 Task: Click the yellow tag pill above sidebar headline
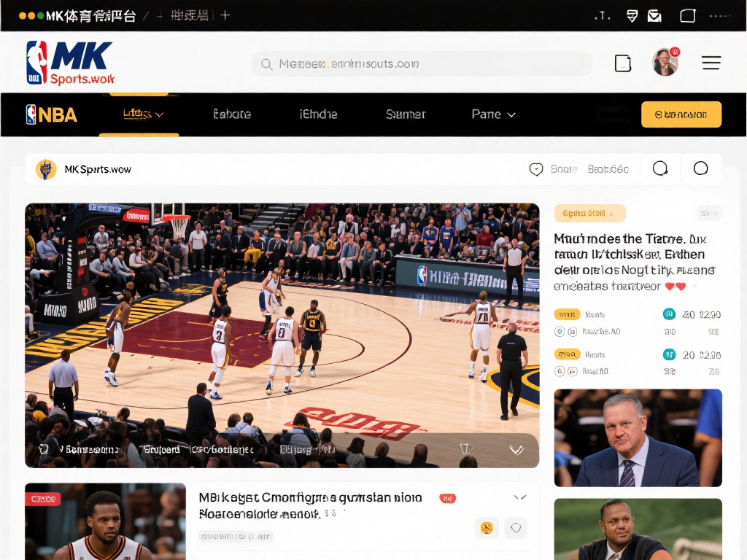point(589,214)
